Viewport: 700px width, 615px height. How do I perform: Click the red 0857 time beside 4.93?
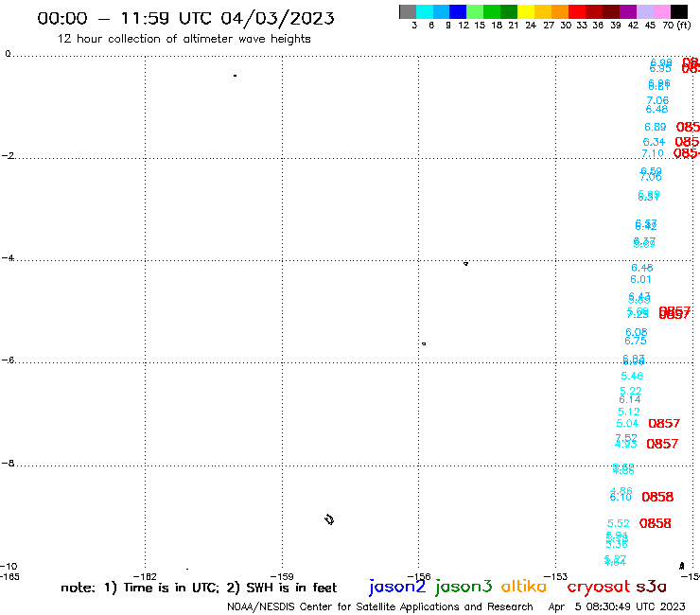[x=662, y=444]
